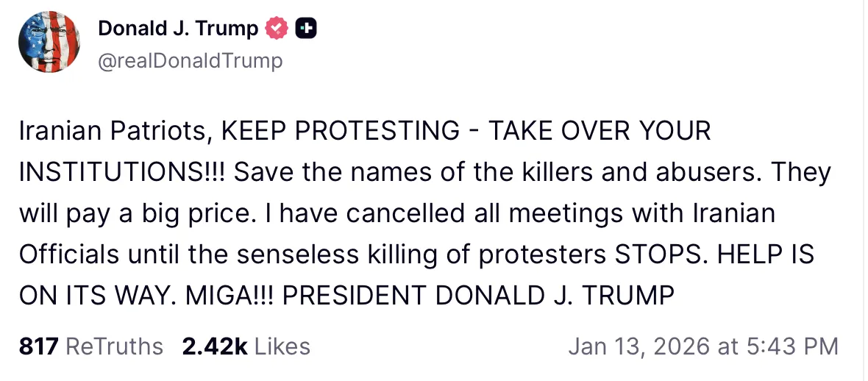This screenshot has width=868, height=381.
Task: Click the Donald J. Trump profile avatar
Action: tap(49, 41)
